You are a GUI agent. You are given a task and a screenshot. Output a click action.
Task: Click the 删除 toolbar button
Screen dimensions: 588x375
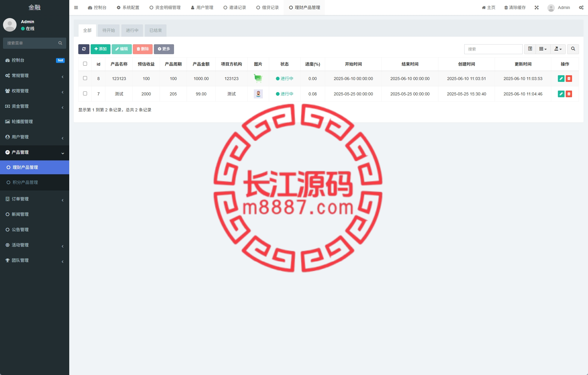point(143,49)
